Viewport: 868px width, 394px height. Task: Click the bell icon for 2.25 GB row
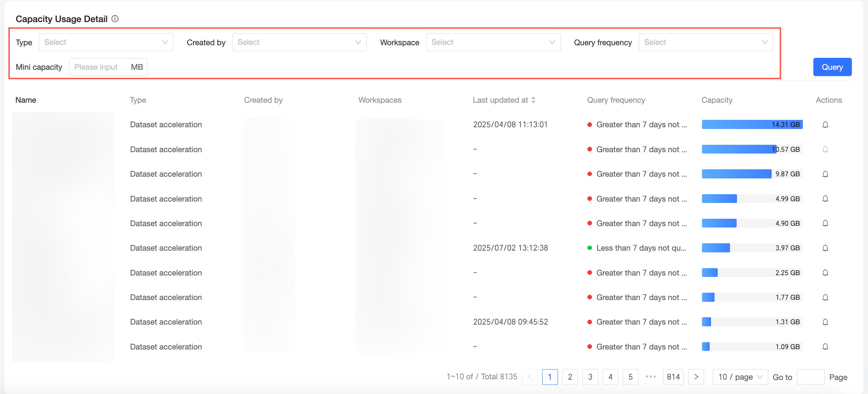click(x=825, y=273)
